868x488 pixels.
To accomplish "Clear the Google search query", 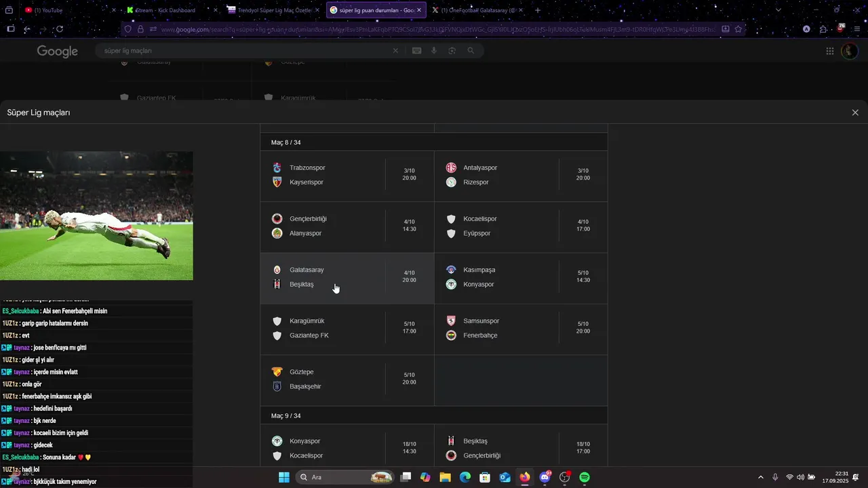I will [x=396, y=51].
